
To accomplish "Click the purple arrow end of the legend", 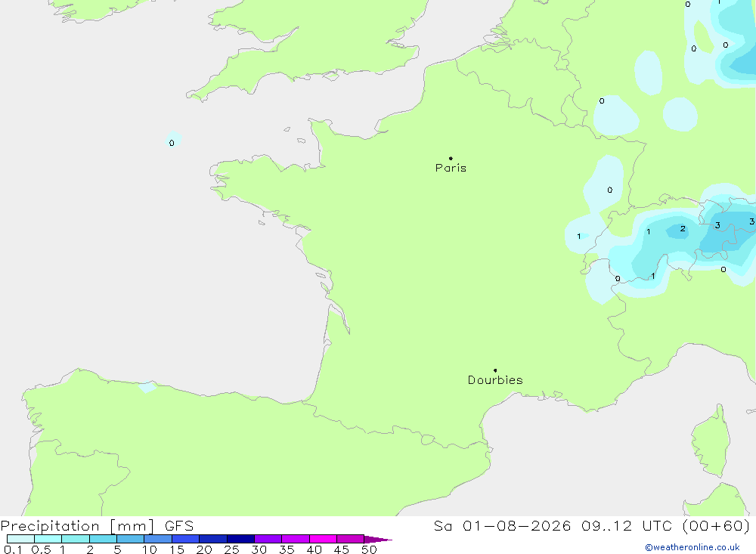I will (x=378, y=540).
